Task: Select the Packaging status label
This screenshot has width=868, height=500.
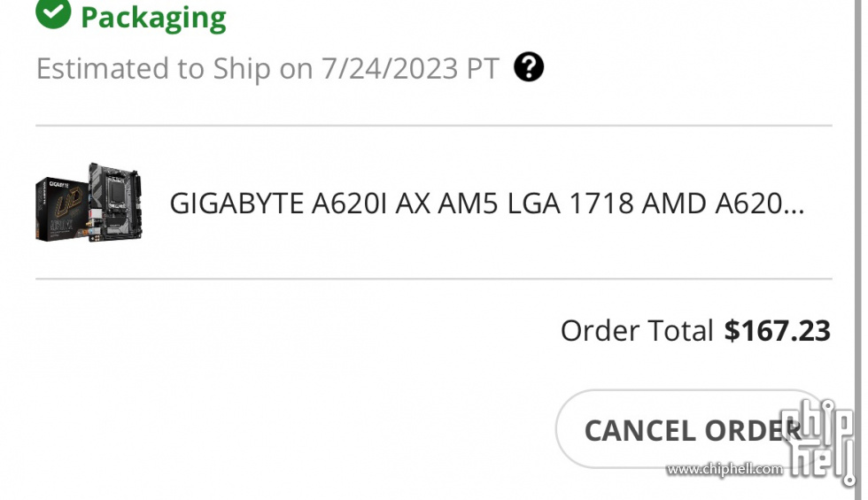Action: pos(153,17)
